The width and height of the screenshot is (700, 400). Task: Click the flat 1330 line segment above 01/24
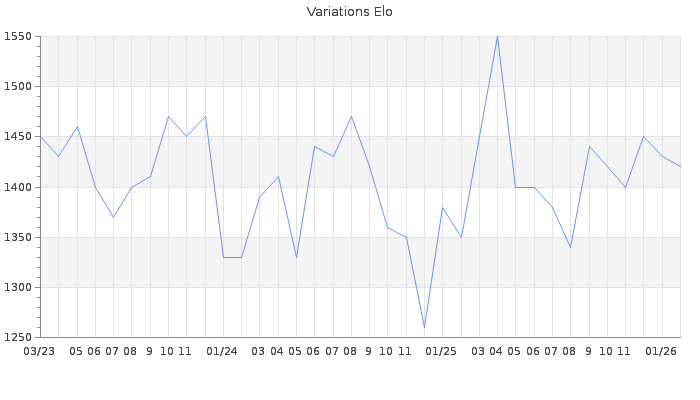[232, 257]
